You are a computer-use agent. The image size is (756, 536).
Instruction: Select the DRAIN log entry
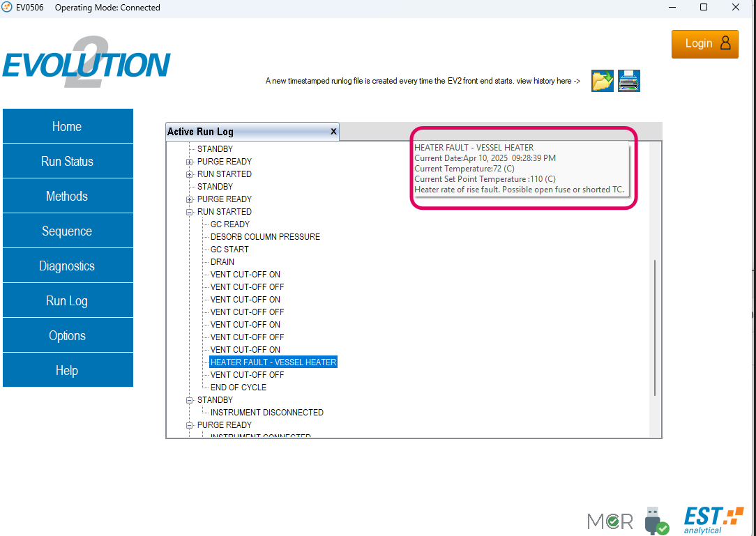click(x=222, y=262)
